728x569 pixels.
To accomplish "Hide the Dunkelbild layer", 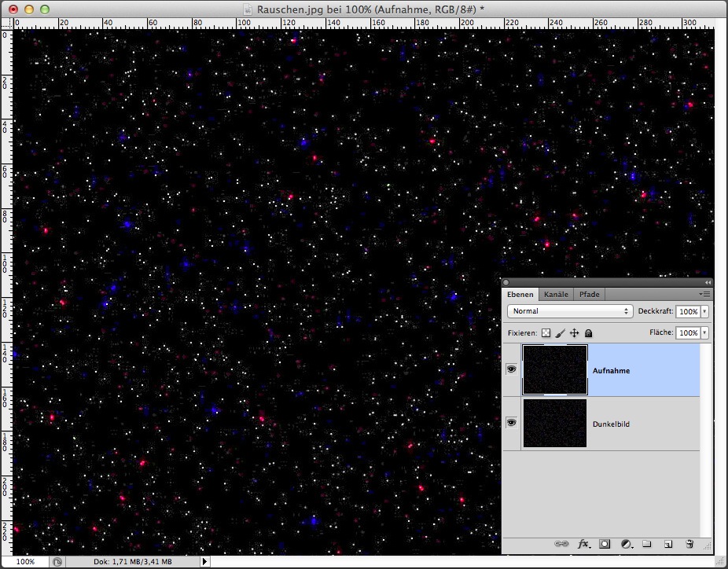I will click(512, 423).
